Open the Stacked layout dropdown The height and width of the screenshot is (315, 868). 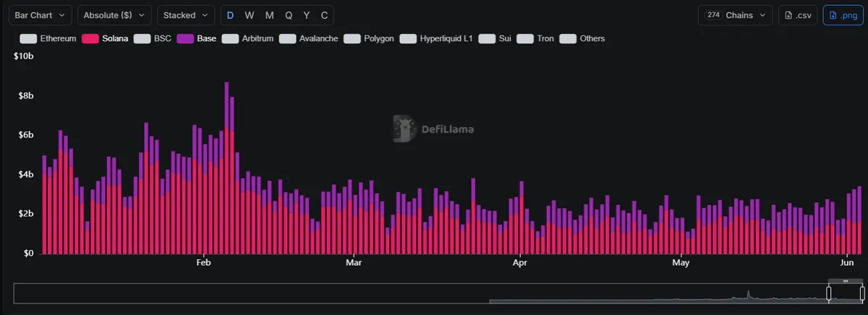[186, 15]
